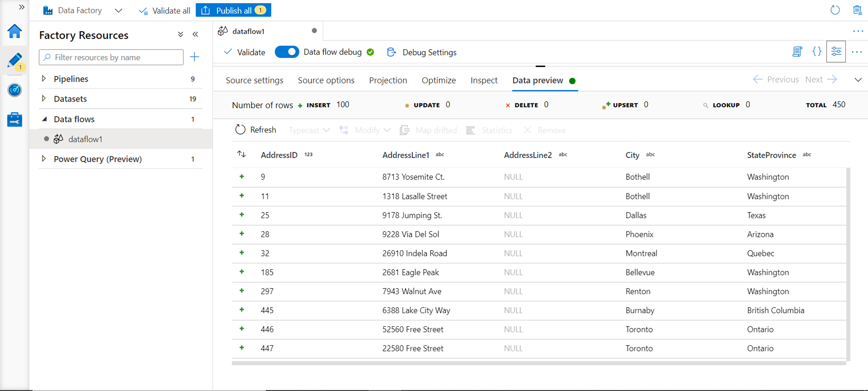
Task: Sort by the AddressID column header
Action: click(279, 155)
